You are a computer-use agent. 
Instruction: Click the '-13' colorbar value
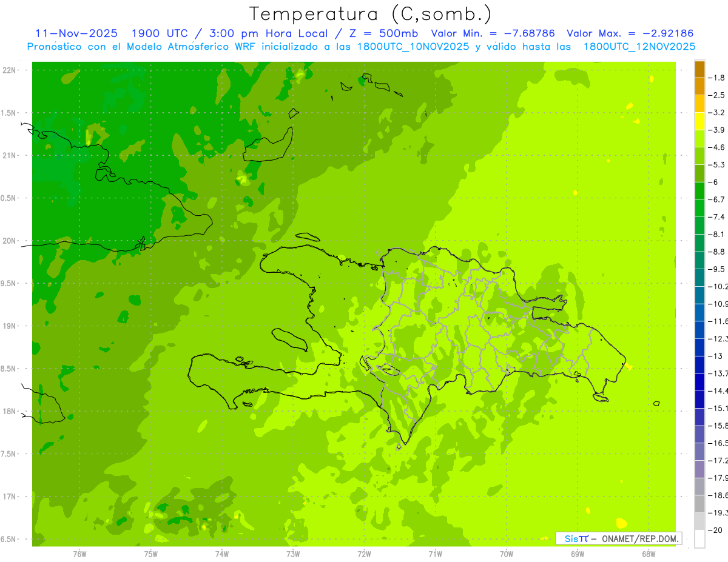715,356
